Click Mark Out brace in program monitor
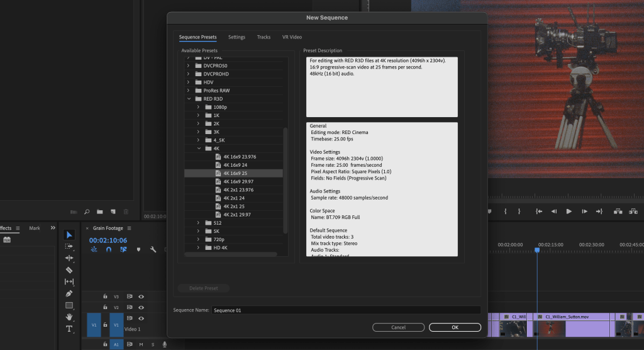 tap(519, 212)
